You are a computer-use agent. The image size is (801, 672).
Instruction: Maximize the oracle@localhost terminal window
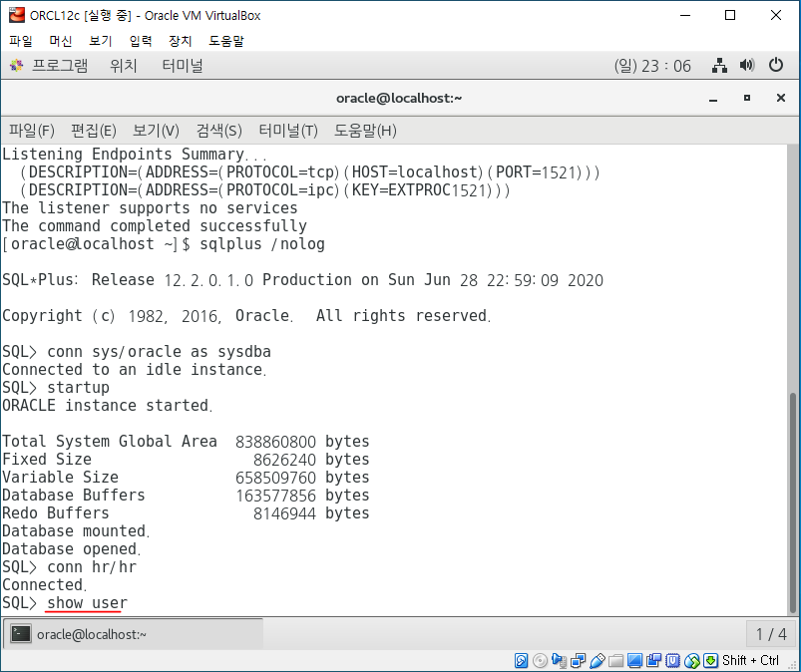coord(747,98)
